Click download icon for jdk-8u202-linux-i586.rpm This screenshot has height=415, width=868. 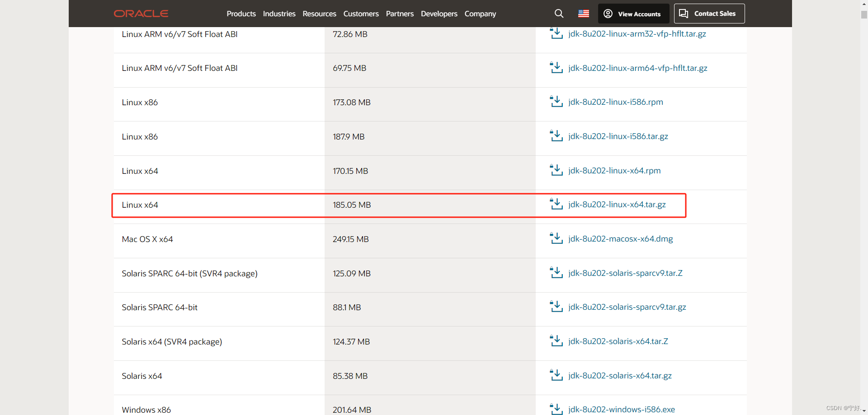(556, 102)
